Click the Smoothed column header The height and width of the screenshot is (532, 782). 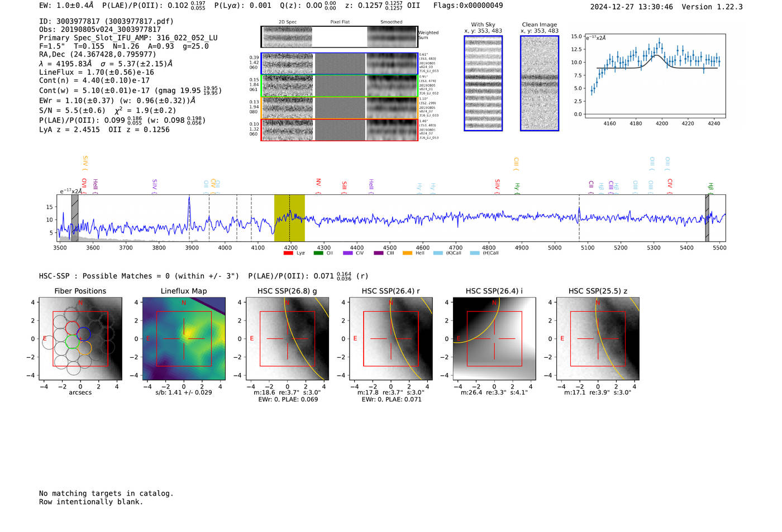point(392,22)
